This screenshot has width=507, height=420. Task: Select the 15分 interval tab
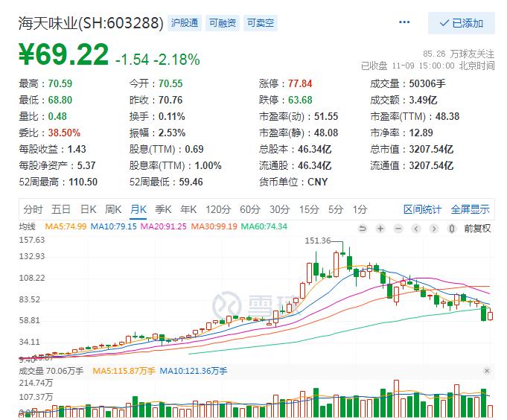pyautogui.click(x=309, y=209)
